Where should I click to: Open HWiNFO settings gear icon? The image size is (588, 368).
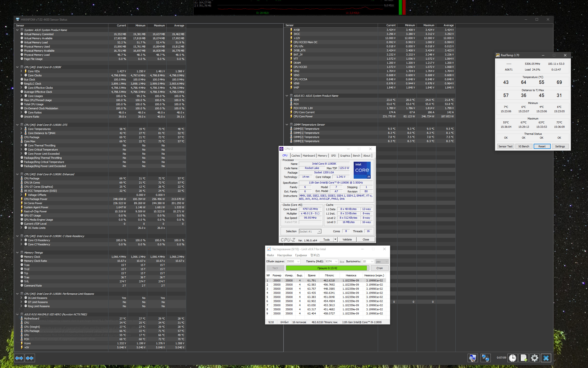click(534, 358)
